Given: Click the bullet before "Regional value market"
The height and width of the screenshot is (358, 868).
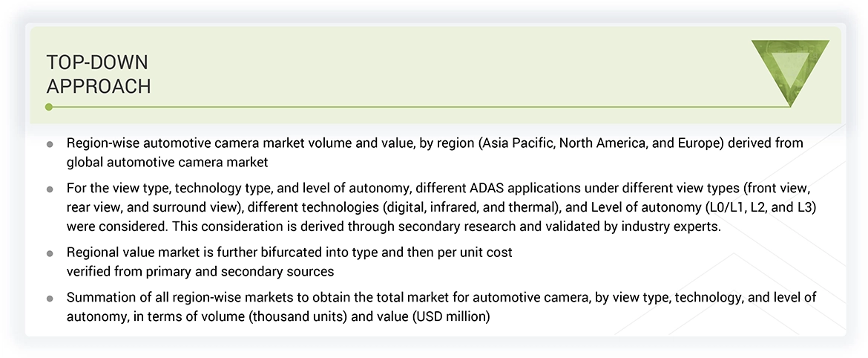Looking at the screenshot, I should [x=50, y=254].
